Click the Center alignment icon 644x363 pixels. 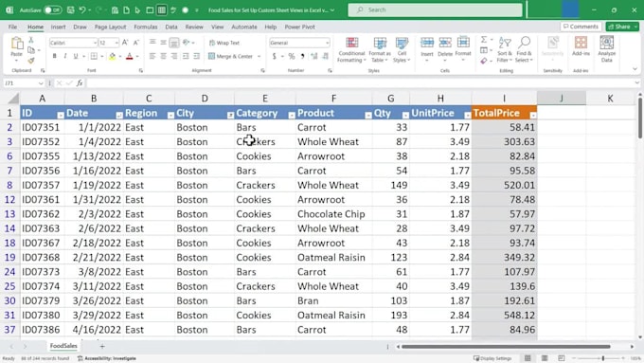tap(163, 56)
